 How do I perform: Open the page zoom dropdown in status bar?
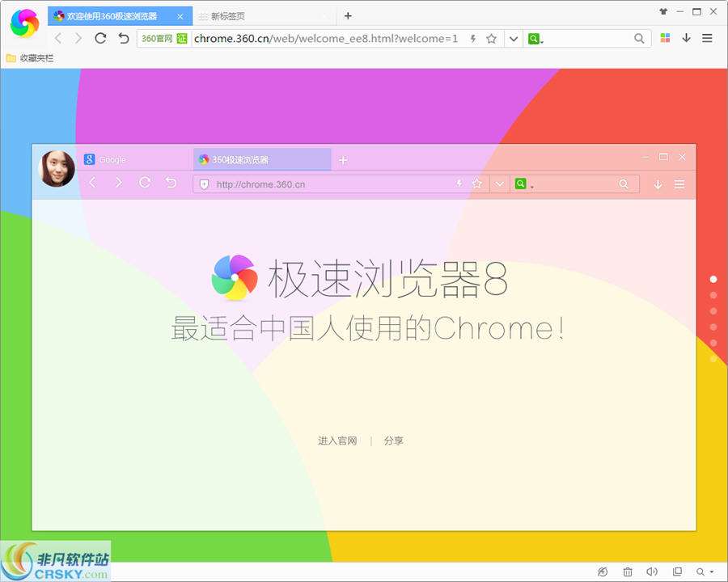[705, 571]
